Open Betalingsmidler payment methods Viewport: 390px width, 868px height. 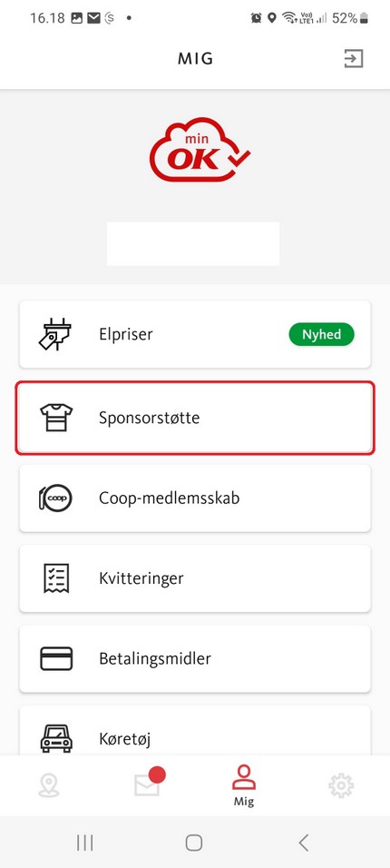point(195,659)
